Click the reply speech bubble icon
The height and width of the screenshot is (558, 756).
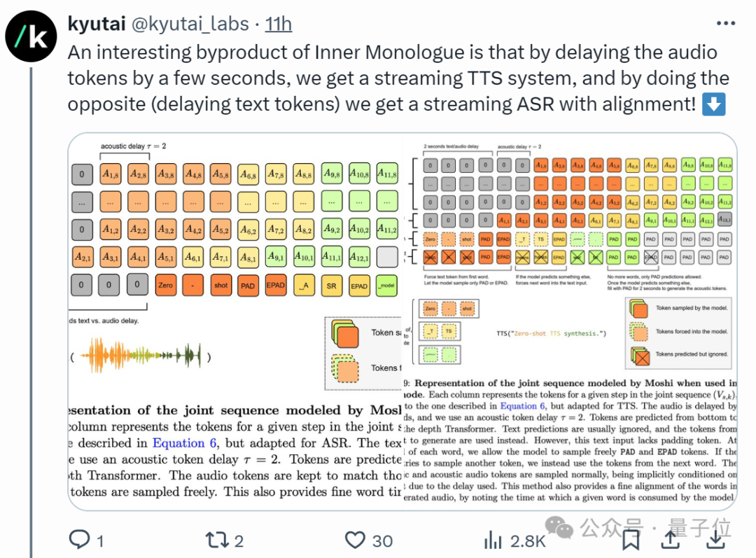(80, 539)
